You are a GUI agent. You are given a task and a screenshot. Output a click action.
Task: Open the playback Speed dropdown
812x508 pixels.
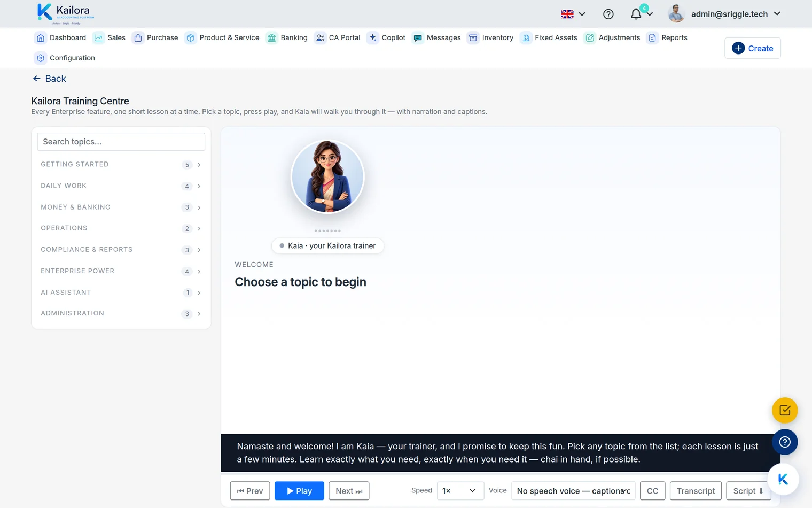(x=460, y=491)
